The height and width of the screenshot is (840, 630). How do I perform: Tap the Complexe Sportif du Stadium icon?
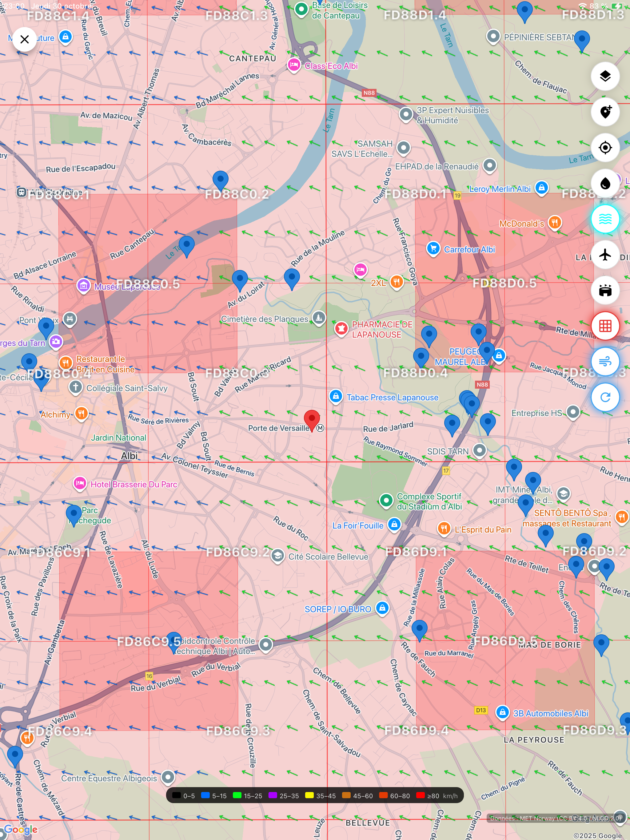tap(386, 501)
